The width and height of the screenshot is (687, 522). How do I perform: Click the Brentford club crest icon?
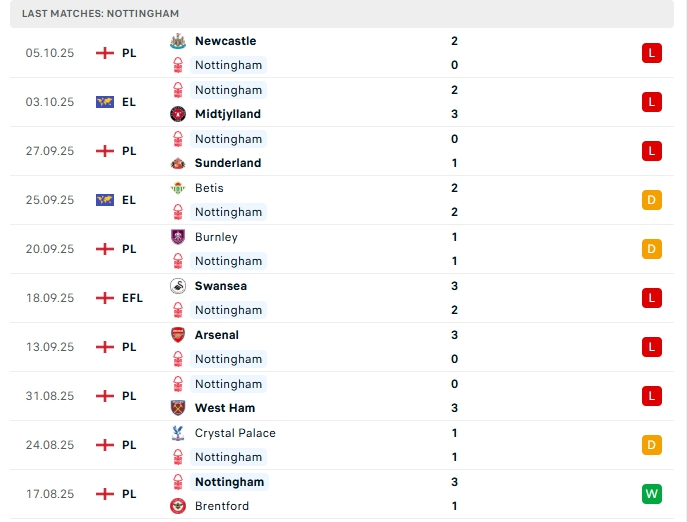coord(178,506)
